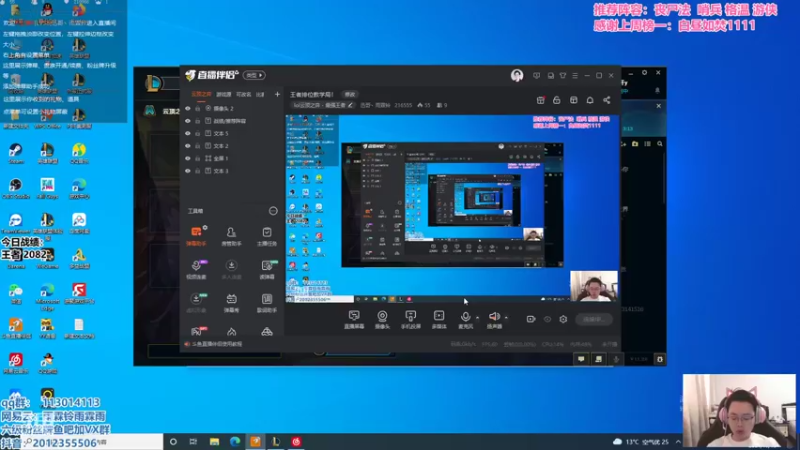
Task: Switch to the third scene tab
Action: point(243,94)
